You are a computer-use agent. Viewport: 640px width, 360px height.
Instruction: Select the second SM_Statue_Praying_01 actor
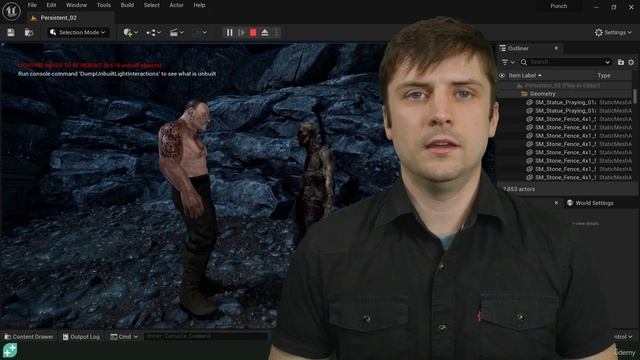[x=565, y=111]
